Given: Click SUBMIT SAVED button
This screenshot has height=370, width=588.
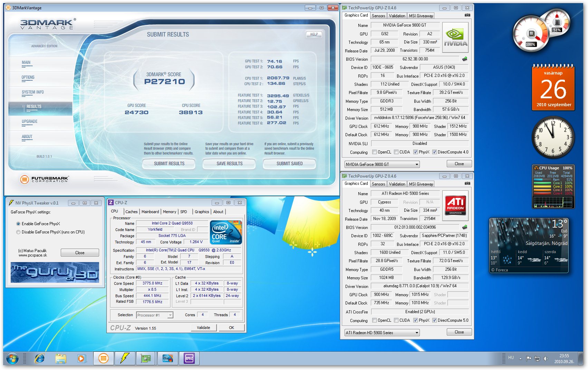Looking at the screenshot, I should (x=289, y=164).
